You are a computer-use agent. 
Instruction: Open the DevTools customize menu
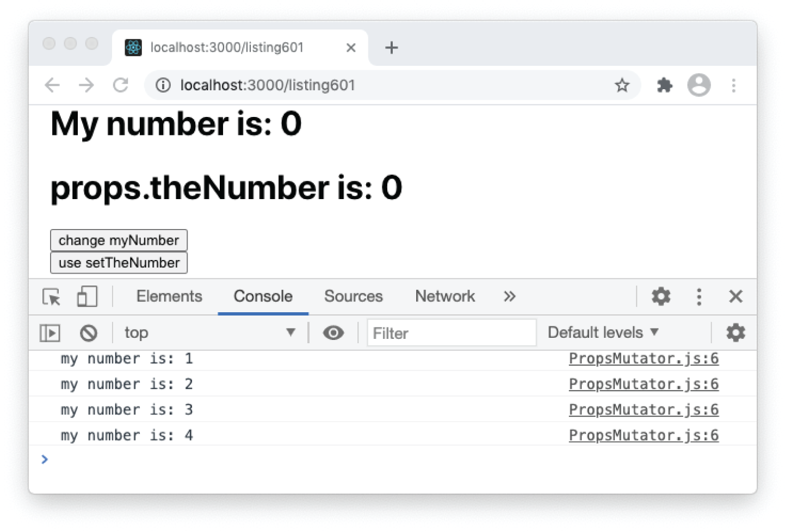(699, 296)
